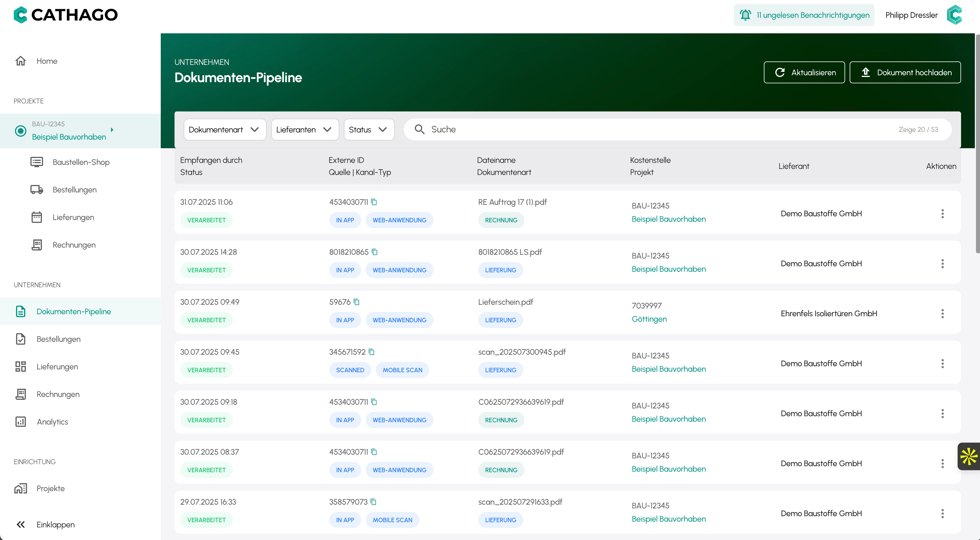Open the notifications bell icon
The height and width of the screenshot is (540, 980).
pos(745,15)
